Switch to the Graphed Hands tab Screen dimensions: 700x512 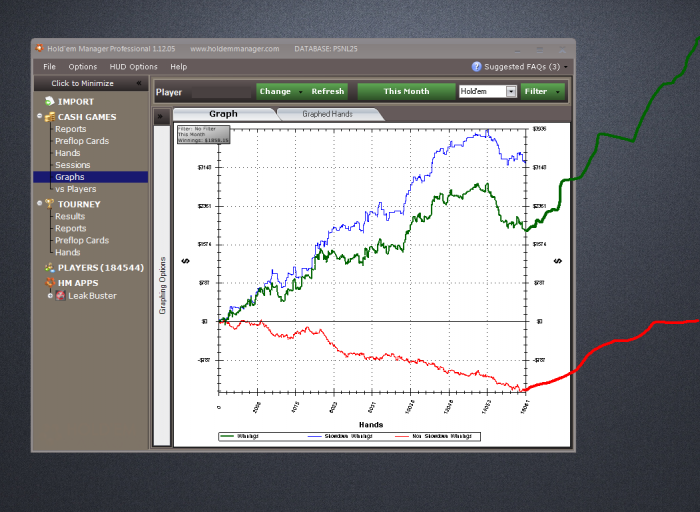pyautogui.click(x=328, y=114)
